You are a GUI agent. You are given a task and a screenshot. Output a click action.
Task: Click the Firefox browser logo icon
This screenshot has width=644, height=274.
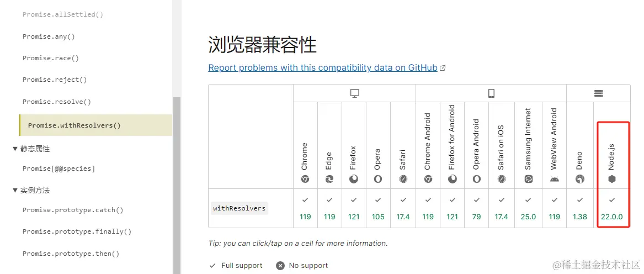pos(354,179)
